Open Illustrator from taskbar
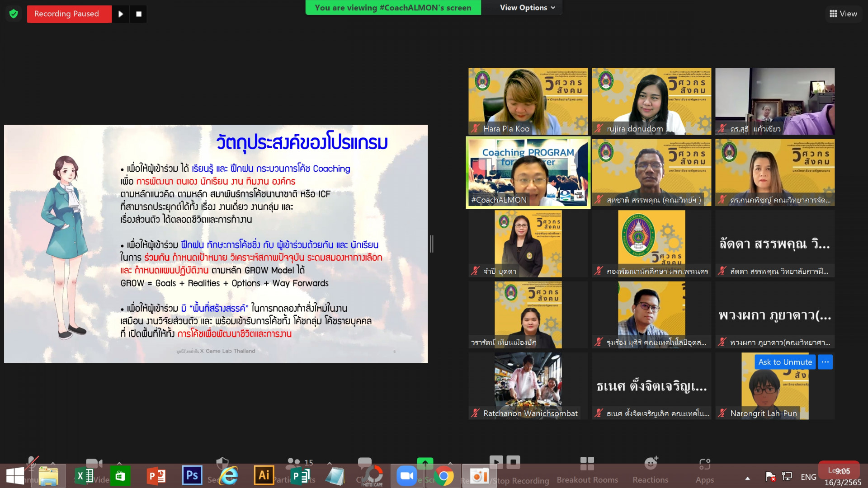Image resolution: width=868 pixels, height=488 pixels. click(x=264, y=475)
